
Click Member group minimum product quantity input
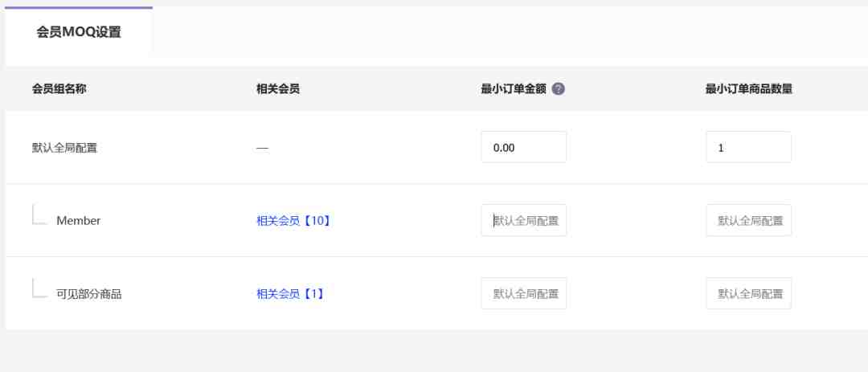[x=748, y=221]
